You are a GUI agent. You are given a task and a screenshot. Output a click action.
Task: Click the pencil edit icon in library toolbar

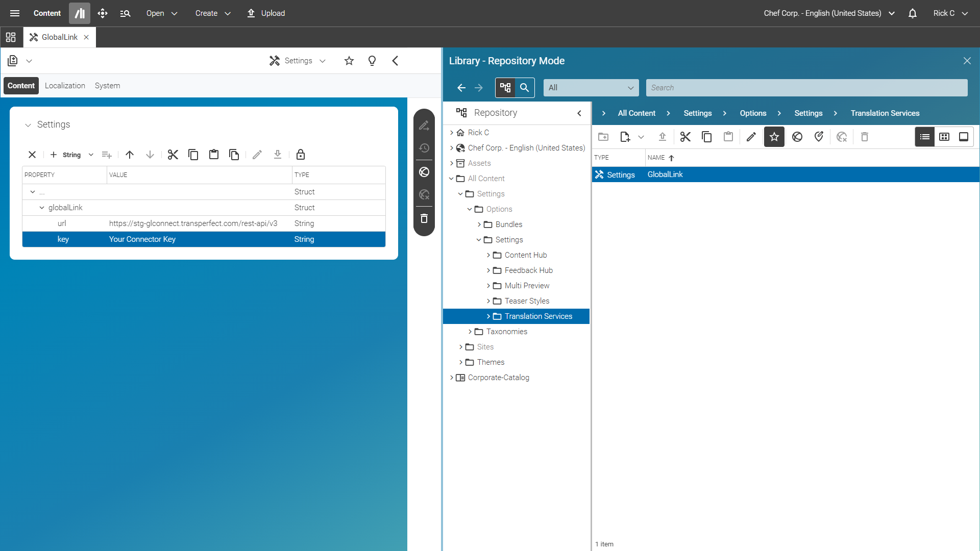(x=751, y=137)
